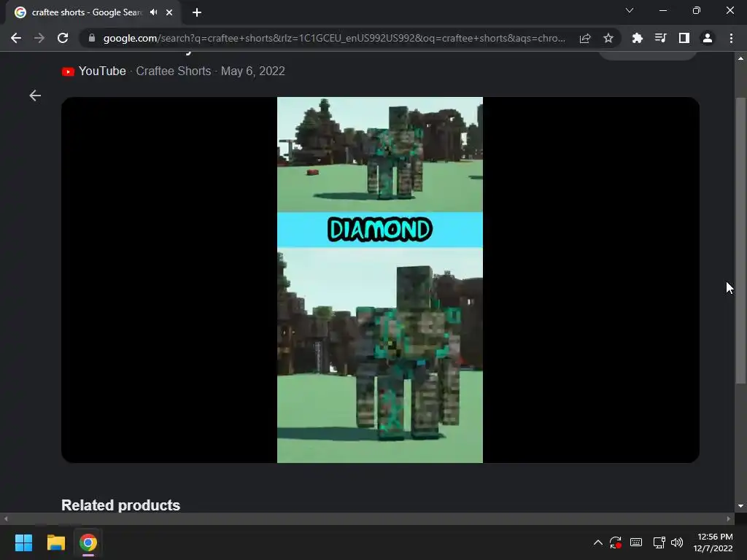This screenshot has height=560, width=747.
Task: Open the Windows Start menu
Action: click(23, 542)
